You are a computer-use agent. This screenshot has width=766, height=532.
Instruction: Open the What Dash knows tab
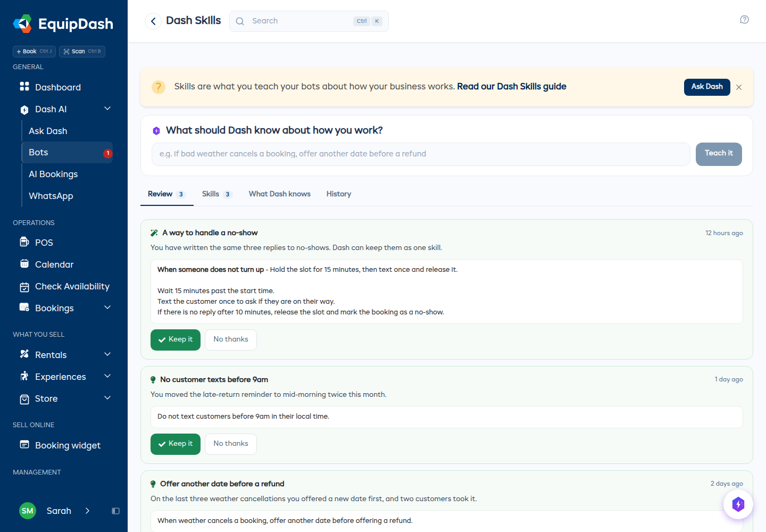tap(280, 194)
